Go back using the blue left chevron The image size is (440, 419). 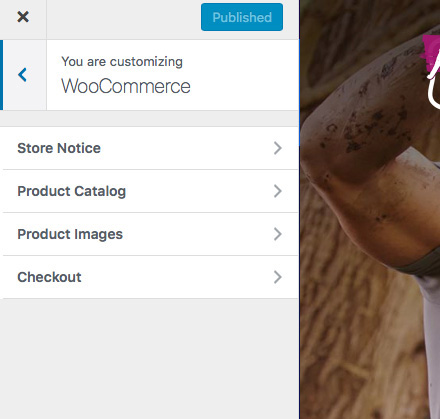pyautogui.click(x=22, y=75)
